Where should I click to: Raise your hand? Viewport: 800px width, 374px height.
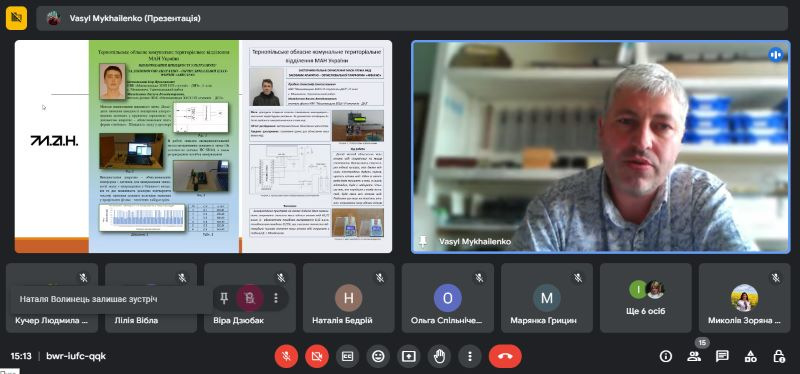coord(439,356)
